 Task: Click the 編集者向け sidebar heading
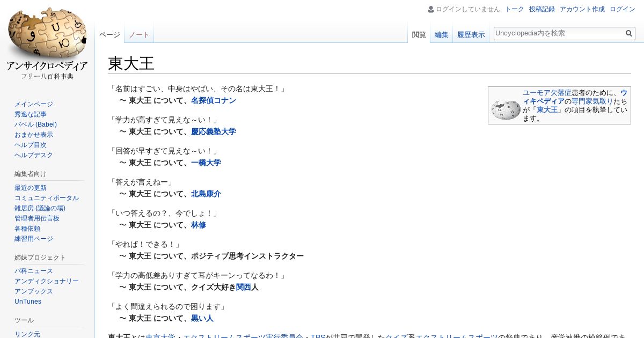click(x=31, y=174)
